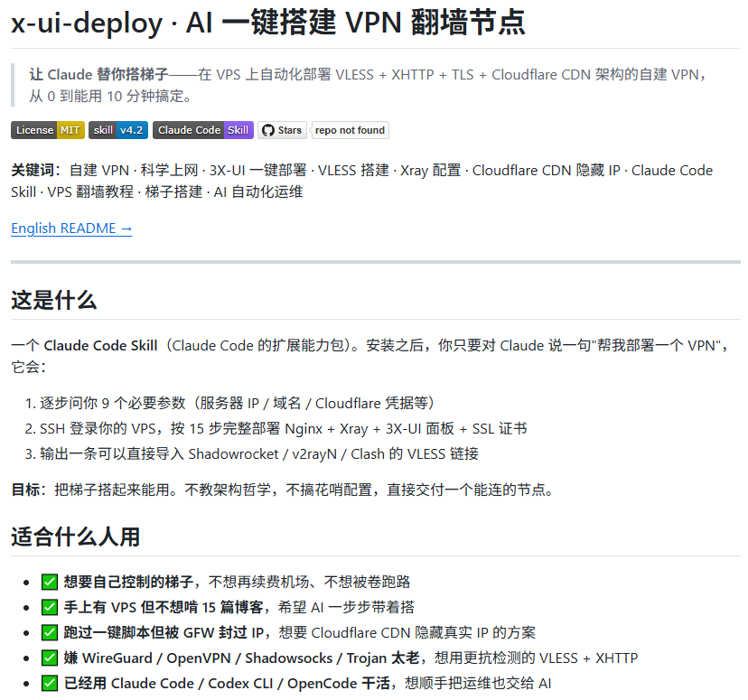Click the green check before 嫌 WireGuard
This screenshot has width=748, height=700.
click(50, 658)
